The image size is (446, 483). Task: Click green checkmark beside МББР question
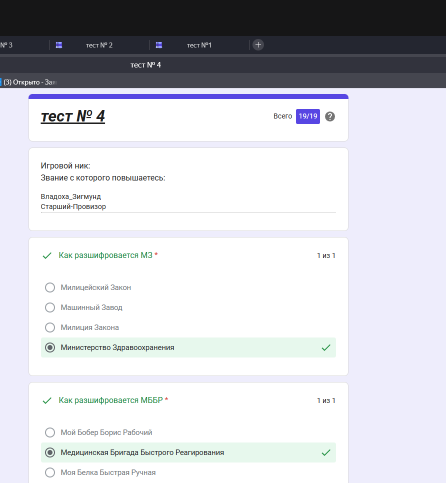coord(47,401)
